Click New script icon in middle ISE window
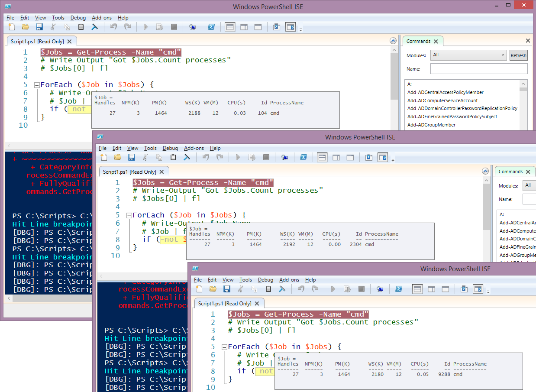The height and width of the screenshot is (392, 536). (x=104, y=157)
